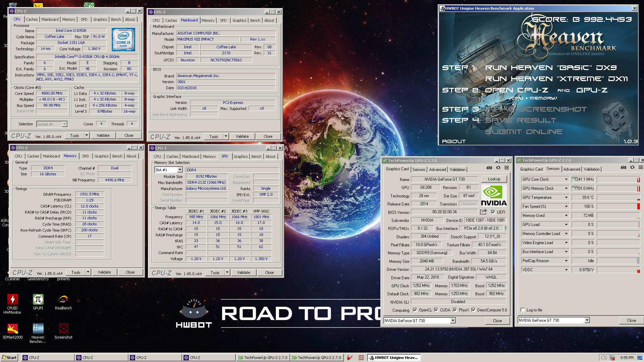Click Validate in CPU-Z CPU window

click(103, 135)
